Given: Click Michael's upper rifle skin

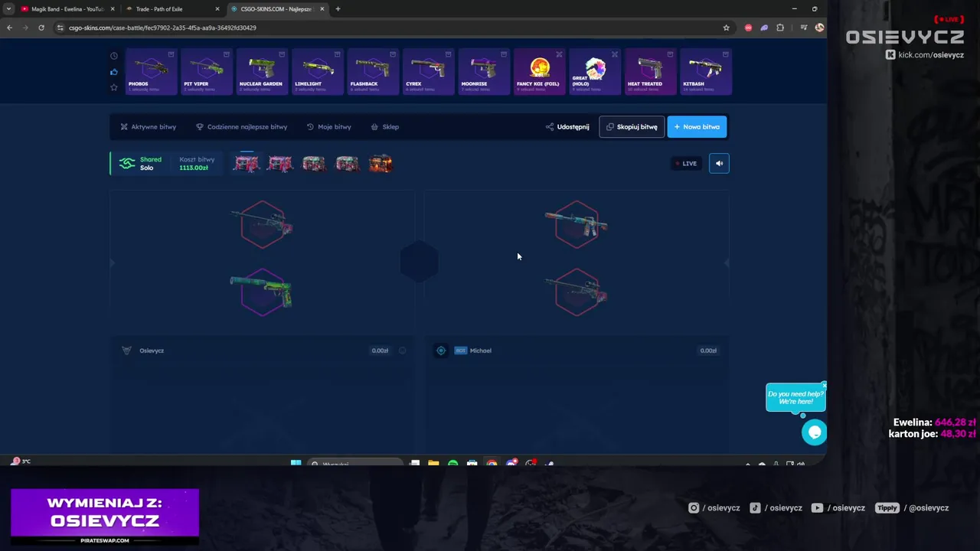Looking at the screenshot, I should 577,224.
